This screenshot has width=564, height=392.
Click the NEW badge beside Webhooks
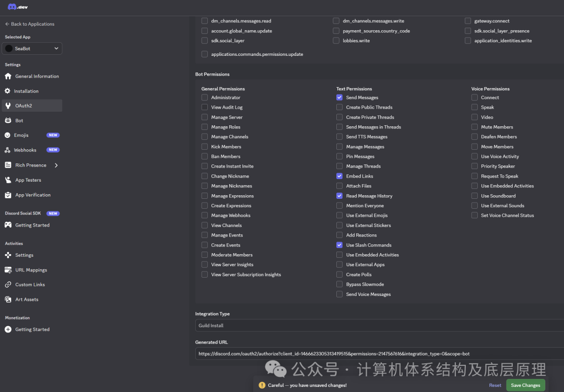coord(53,150)
